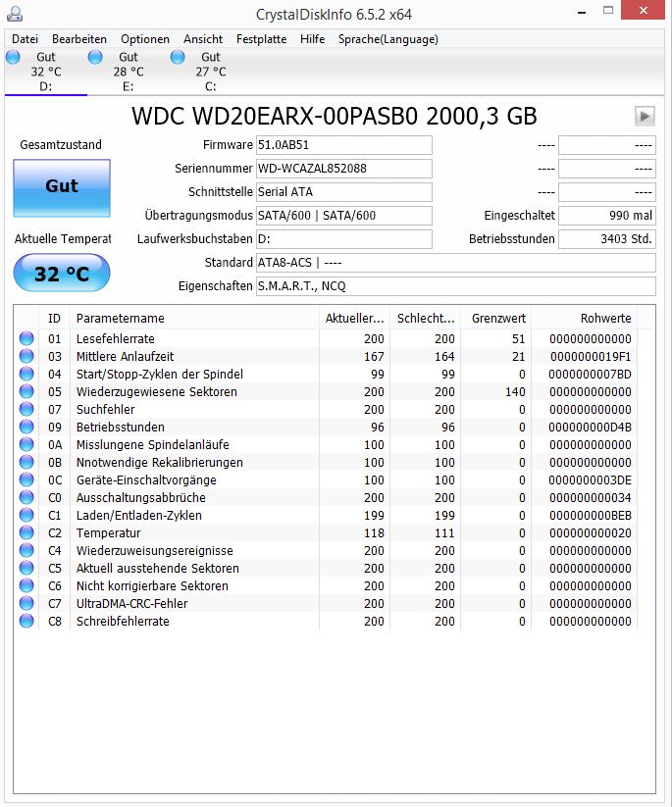
Task: Click status orb for Laden/Entladen-Zyklen
Action: 26,515
